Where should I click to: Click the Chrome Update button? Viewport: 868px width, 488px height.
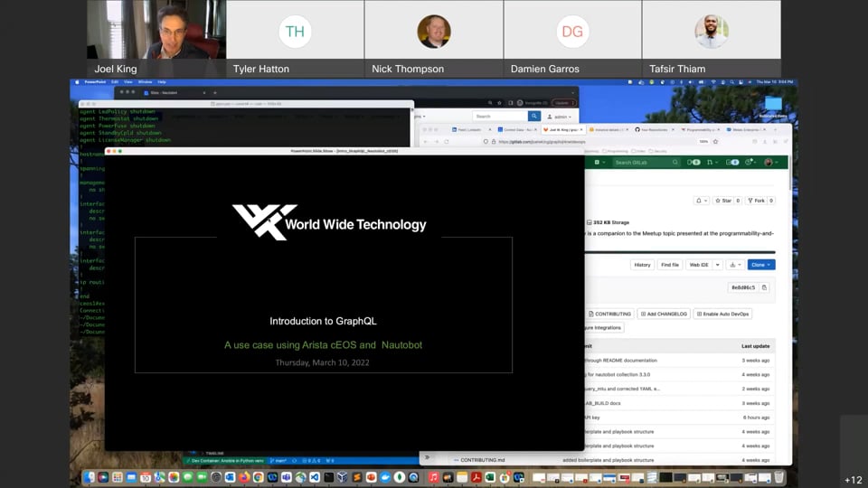pos(564,103)
